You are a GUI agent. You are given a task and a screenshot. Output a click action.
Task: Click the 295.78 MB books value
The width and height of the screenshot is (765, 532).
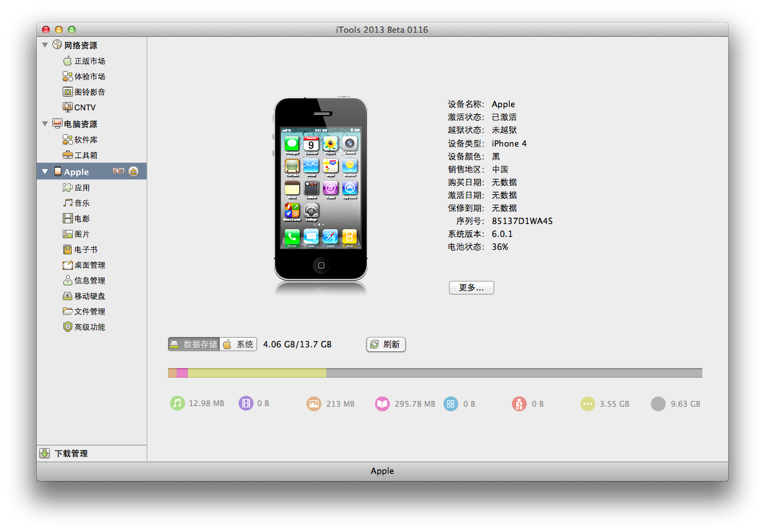click(x=415, y=404)
